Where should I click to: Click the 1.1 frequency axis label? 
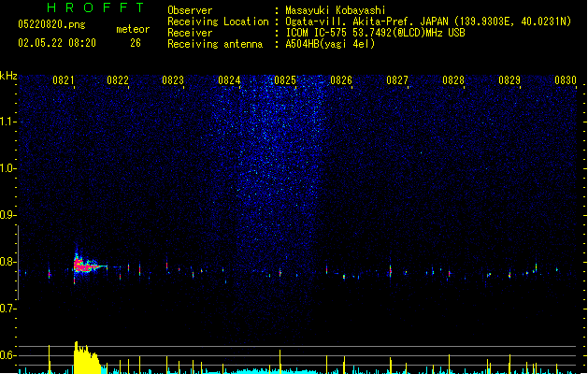point(8,122)
